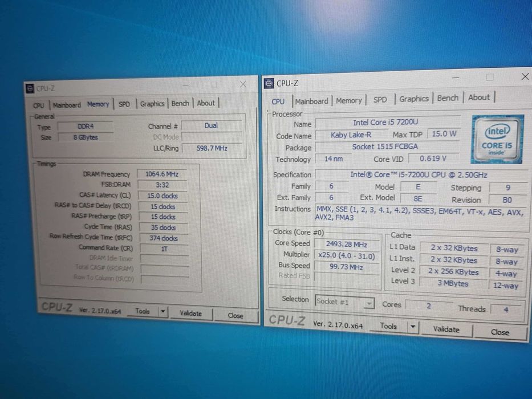The height and width of the screenshot is (399, 532).
Task: Close the right CPU-Z window via the X
Action: click(x=525, y=77)
